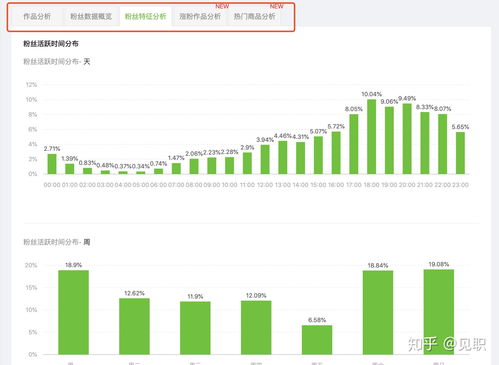Image resolution: width=499 pixels, height=365 pixels.
Task: Click the 1.39% bar in the daily chart
Action: point(70,169)
